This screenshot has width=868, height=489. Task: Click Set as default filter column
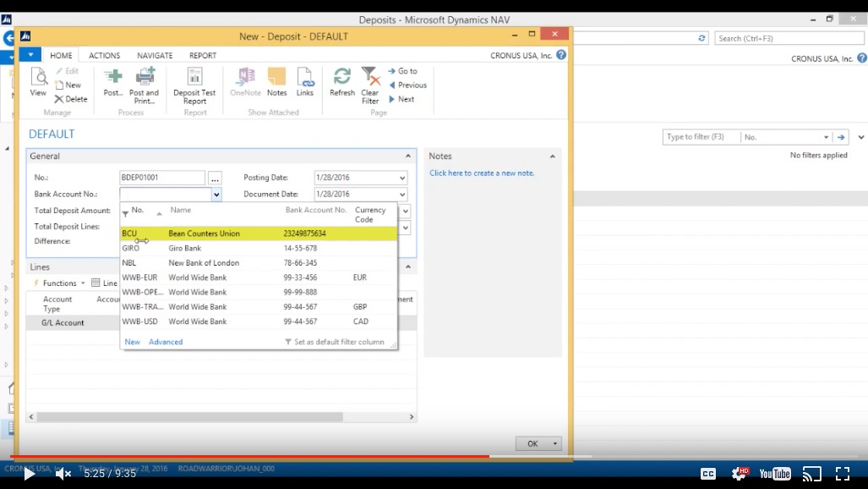335,342
